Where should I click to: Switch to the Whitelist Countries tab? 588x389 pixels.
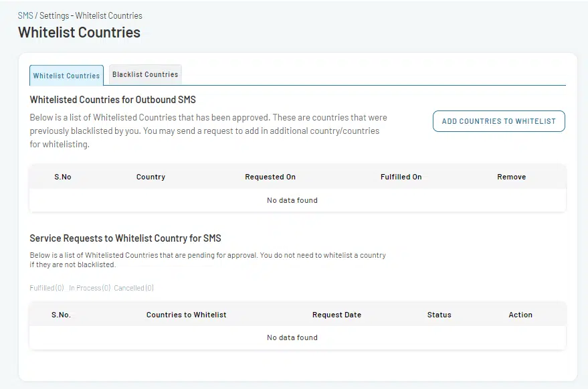(x=66, y=76)
